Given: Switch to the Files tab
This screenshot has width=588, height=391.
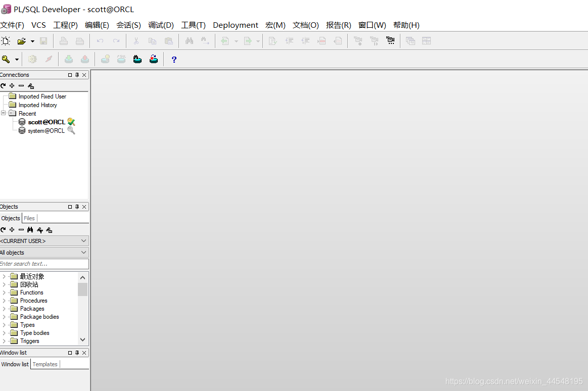Looking at the screenshot, I should click(29, 218).
